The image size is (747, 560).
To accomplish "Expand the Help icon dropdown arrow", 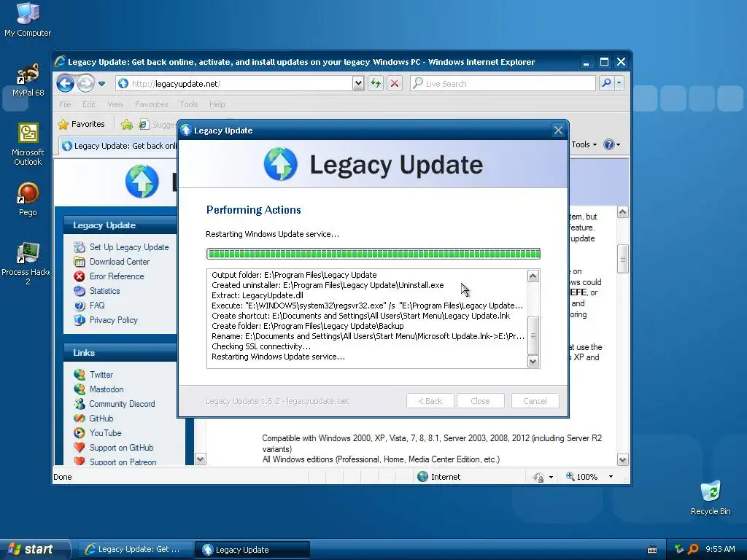I will [x=619, y=144].
